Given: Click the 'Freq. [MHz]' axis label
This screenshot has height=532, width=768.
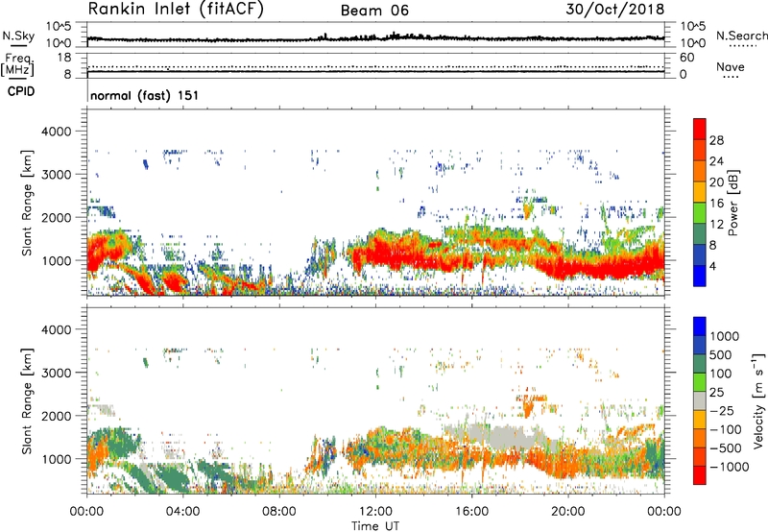Looking at the screenshot, I should click(x=17, y=65).
